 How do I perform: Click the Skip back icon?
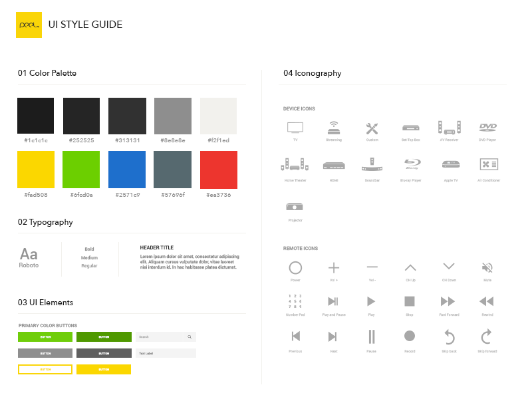coord(450,337)
